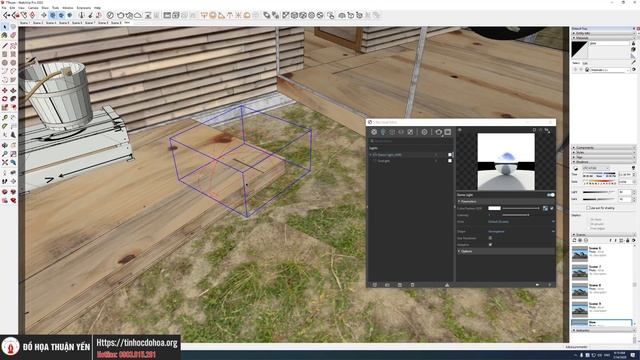Click teapot render button in Asset Editor
The width and height of the screenshot is (640, 360).
(438, 132)
